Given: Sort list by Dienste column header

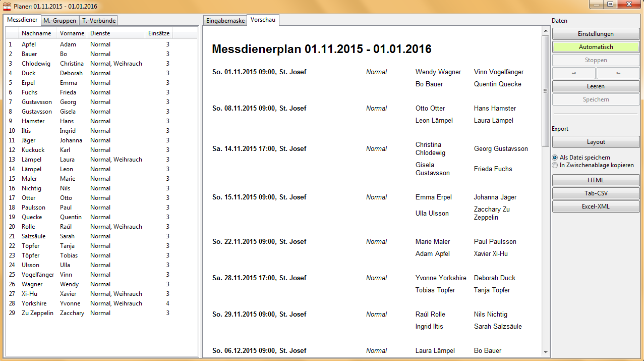Looking at the screenshot, I should [x=116, y=33].
